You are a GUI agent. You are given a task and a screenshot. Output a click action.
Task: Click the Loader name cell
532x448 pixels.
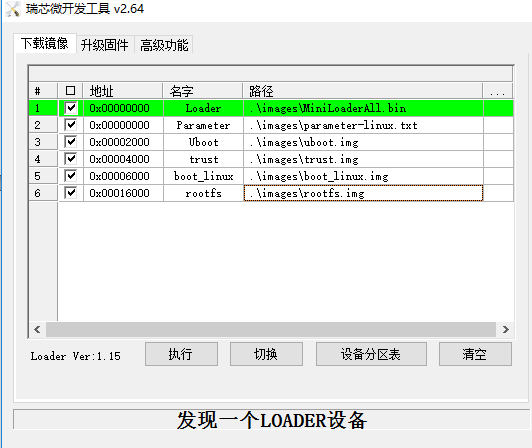pyautogui.click(x=203, y=108)
